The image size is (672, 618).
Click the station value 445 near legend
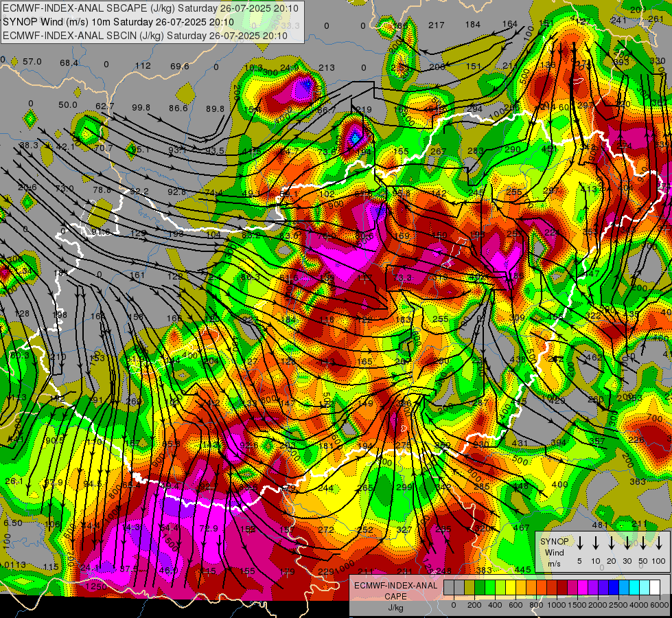pos(523,569)
